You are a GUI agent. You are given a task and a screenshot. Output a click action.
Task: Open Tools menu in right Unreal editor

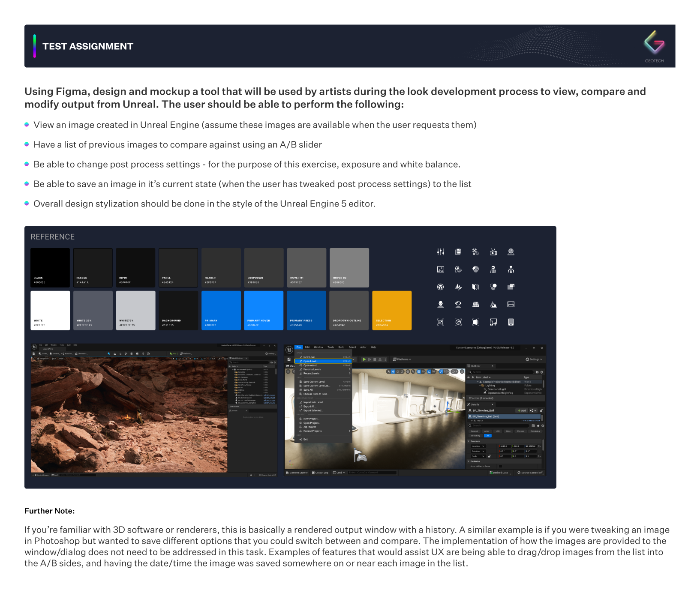pos(331,347)
